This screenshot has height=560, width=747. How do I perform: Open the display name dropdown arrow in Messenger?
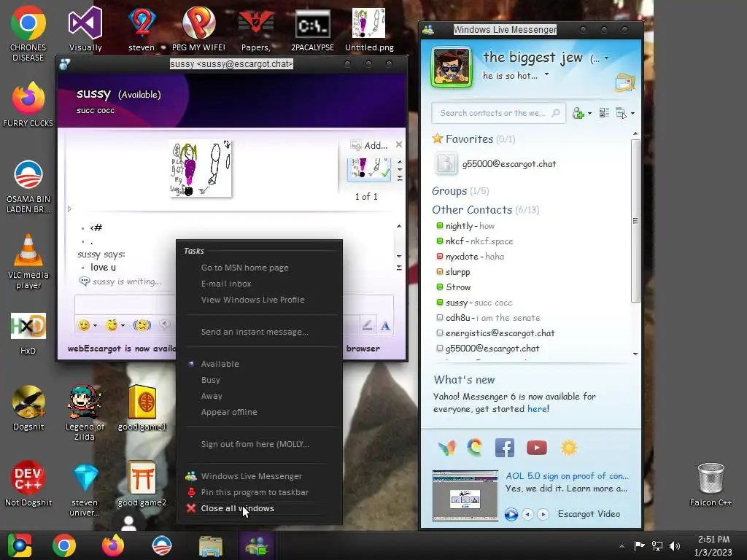pyautogui.click(x=606, y=58)
